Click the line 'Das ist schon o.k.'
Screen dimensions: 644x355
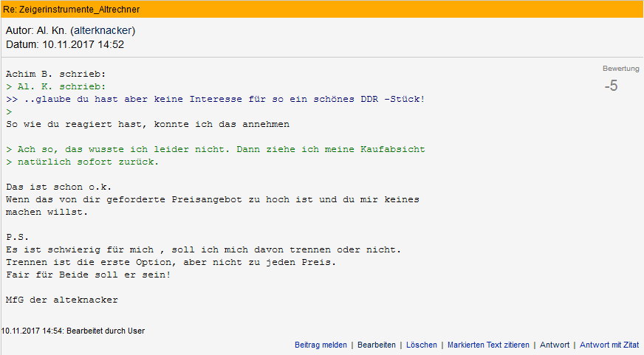point(59,187)
